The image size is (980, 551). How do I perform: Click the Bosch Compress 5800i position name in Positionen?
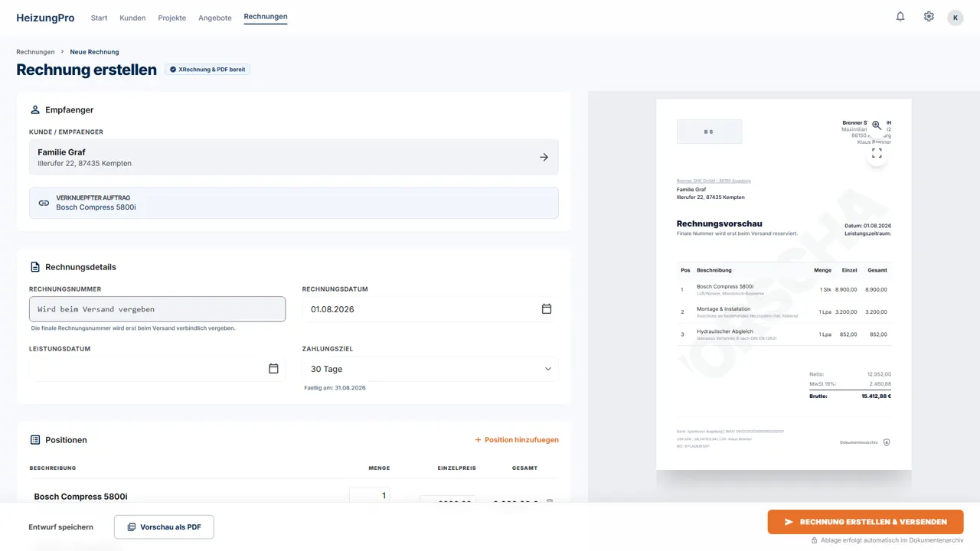pyautogui.click(x=80, y=497)
